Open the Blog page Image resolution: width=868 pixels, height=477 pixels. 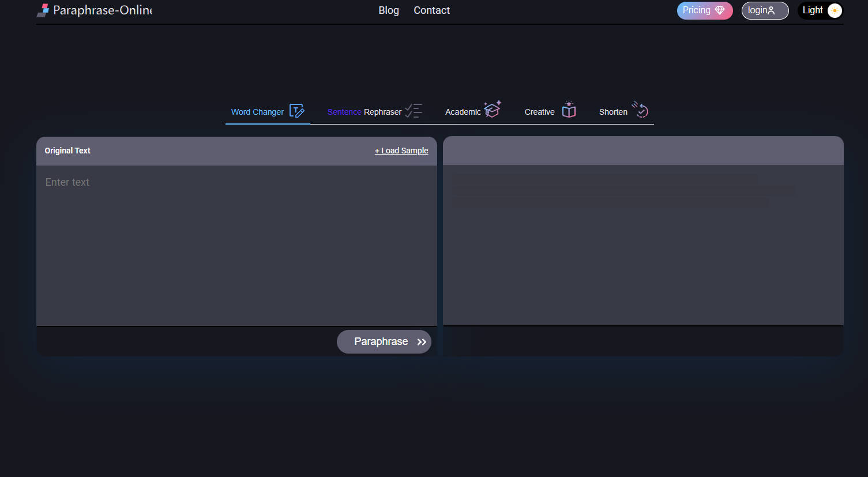click(x=389, y=10)
